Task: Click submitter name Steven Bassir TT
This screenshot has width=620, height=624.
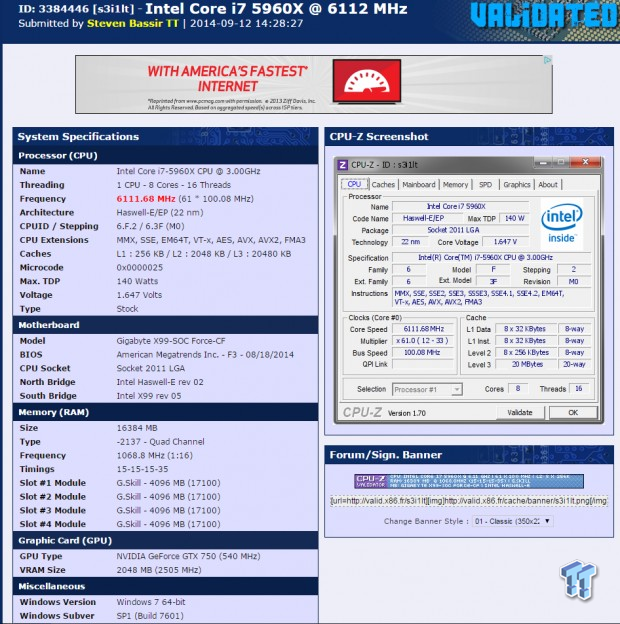Action: [x=133, y=23]
